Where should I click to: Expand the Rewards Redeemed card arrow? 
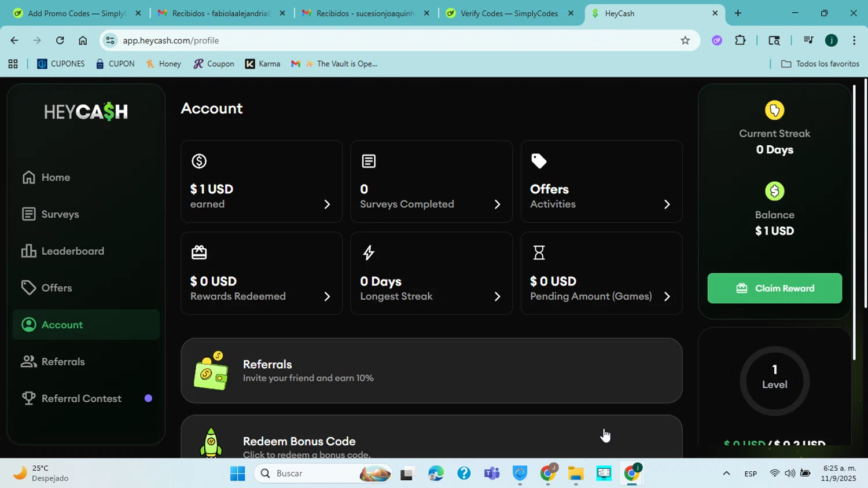click(x=327, y=296)
